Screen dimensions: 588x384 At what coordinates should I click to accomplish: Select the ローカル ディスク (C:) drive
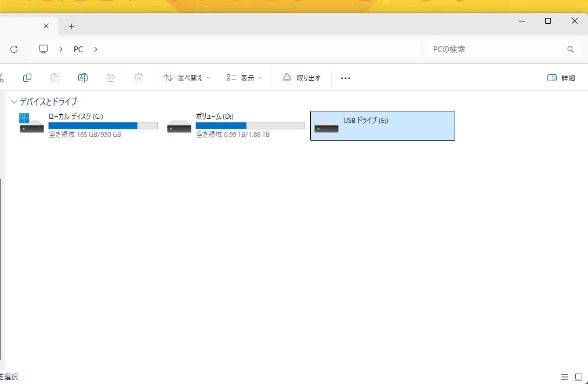pos(89,126)
